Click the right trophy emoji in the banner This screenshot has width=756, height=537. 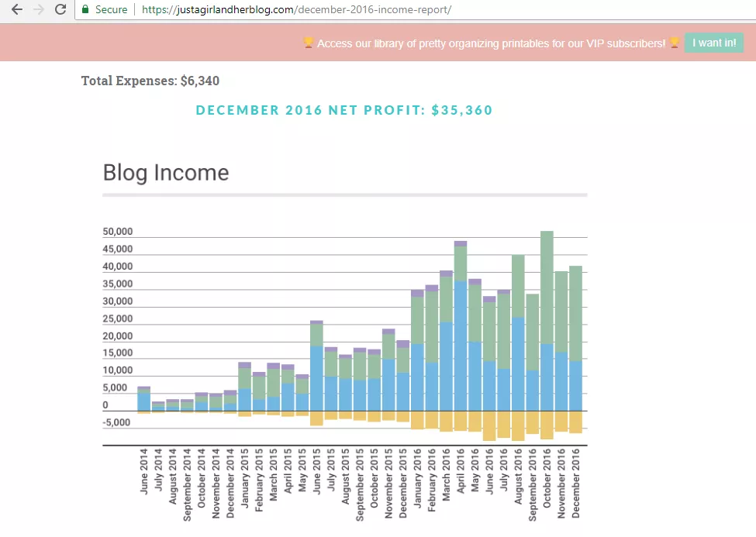click(674, 43)
